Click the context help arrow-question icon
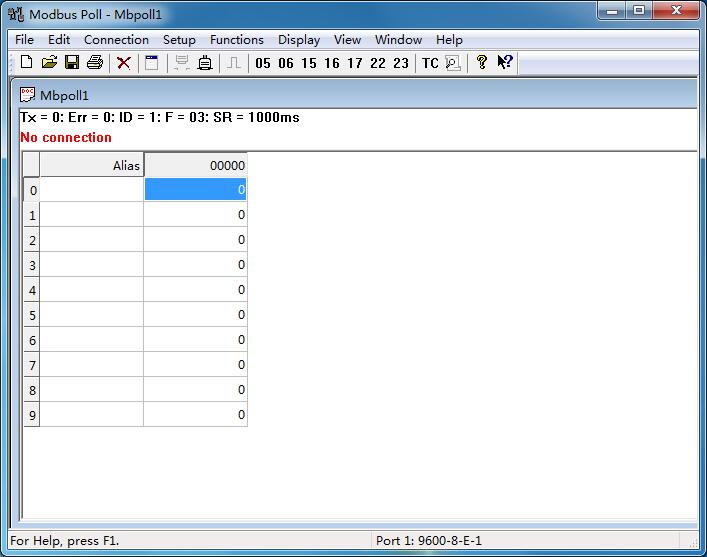The height and width of the screenshot is (557, 707). tap(505, 62)
